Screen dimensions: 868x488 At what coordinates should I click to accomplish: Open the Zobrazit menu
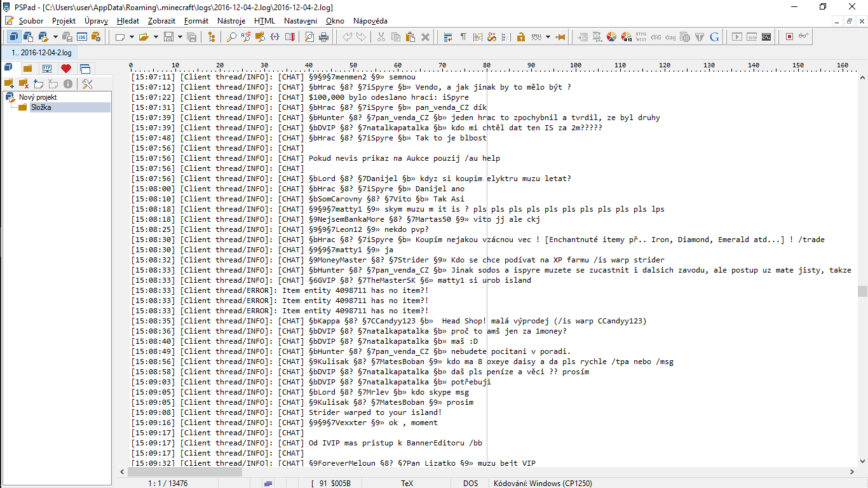(162, 21)
